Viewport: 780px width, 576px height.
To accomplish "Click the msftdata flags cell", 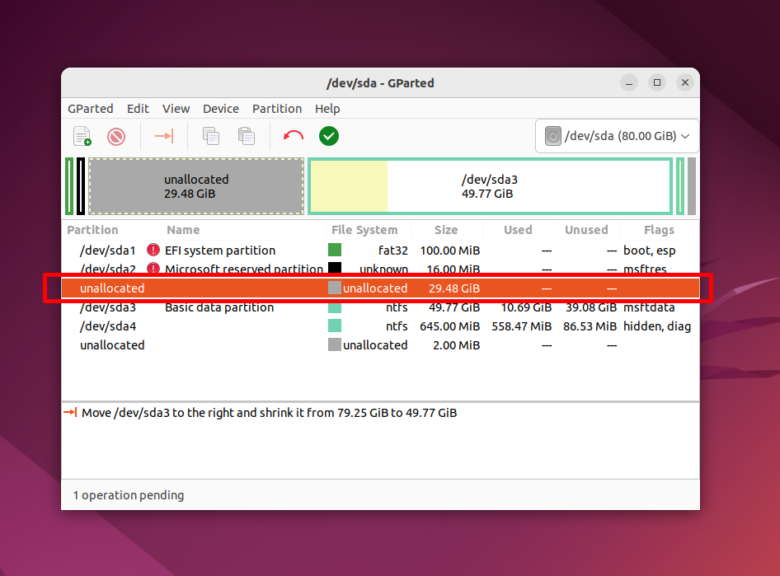I will pyautogui.click(x=649, y=307).
